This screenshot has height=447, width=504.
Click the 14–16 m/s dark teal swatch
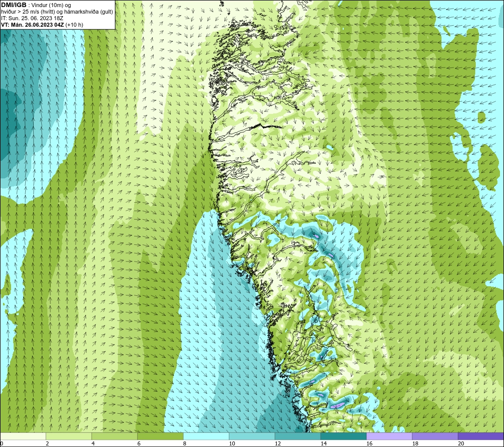point(344,436)
